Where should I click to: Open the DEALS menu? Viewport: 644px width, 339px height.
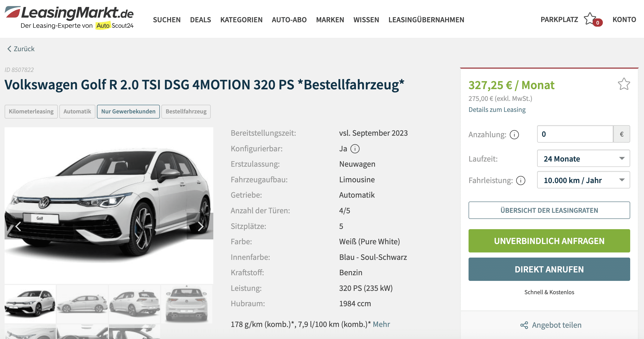(x=201, y=20)
